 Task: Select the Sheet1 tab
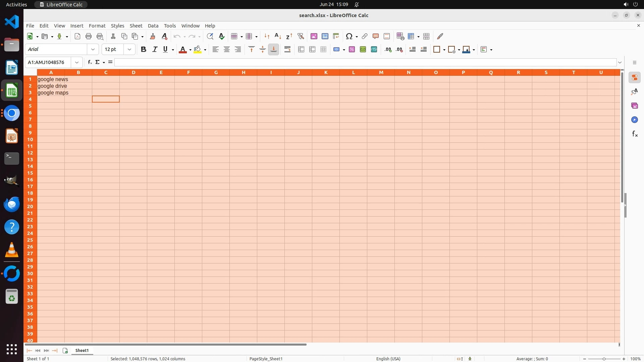(x=82, y=351)
